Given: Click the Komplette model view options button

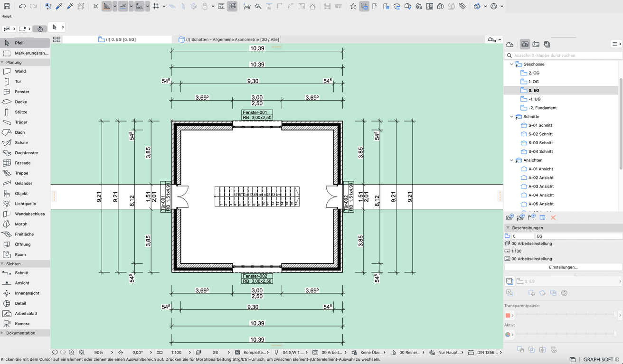Looking at the screenshot, I should coord(252,353).
